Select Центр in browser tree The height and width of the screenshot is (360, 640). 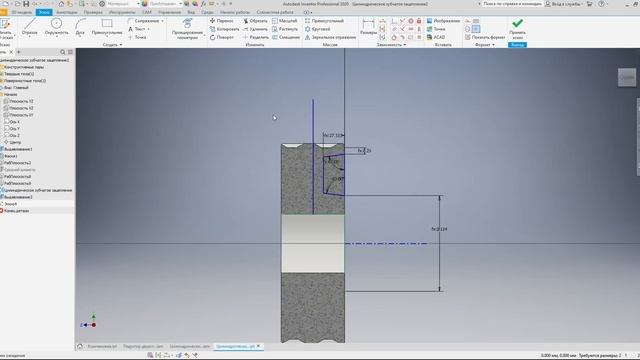(12, 142)
